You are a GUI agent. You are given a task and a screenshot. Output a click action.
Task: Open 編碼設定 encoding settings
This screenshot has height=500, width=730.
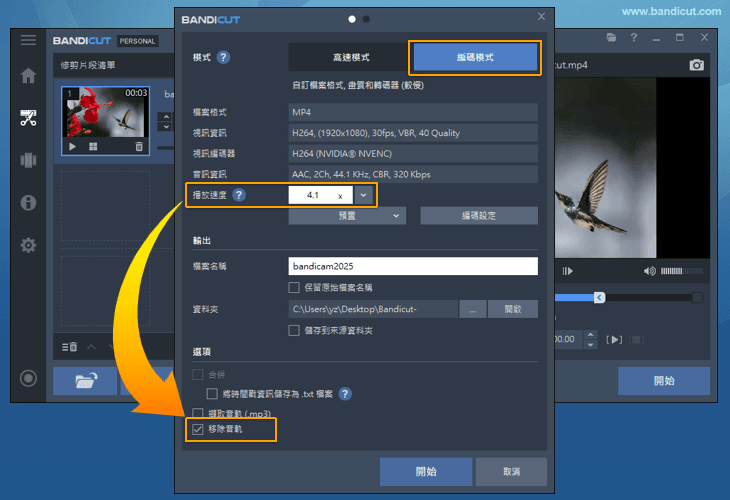click(x=479, y=216)
